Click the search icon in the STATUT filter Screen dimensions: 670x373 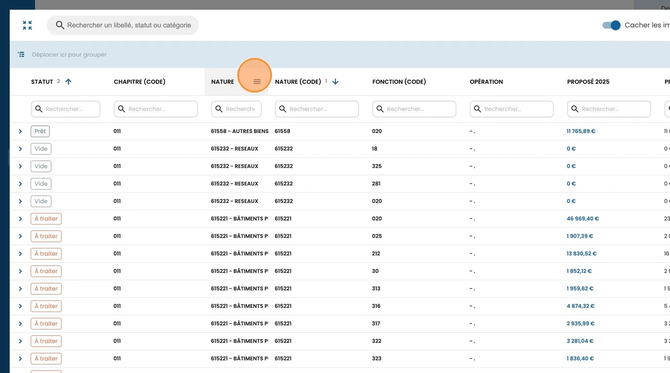click(38, 109)
